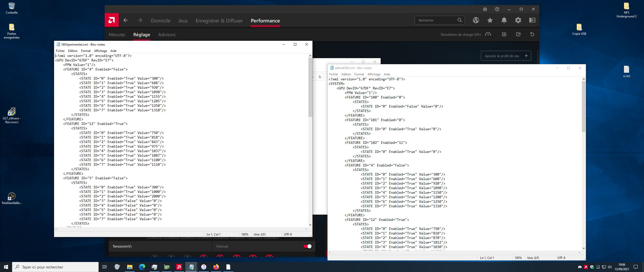Click Ajouter le profil de Jeu button
This screenshot has height=272, width=644.
506,56
